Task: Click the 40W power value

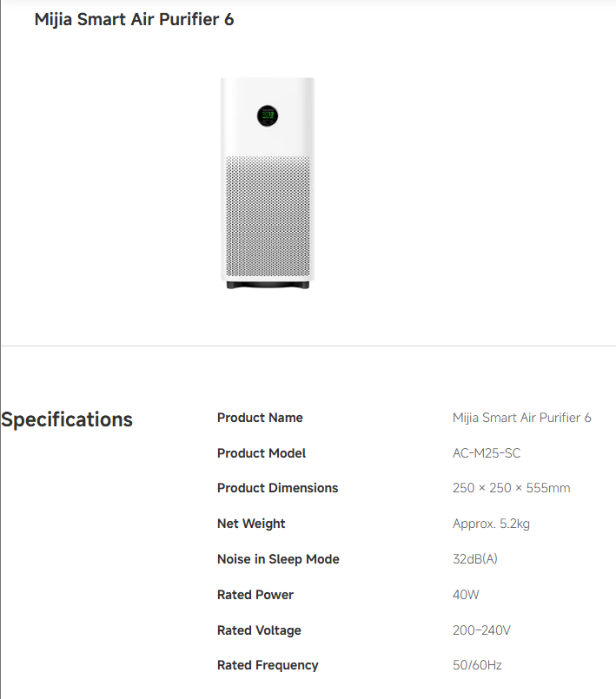Action: tap(466, 595)
